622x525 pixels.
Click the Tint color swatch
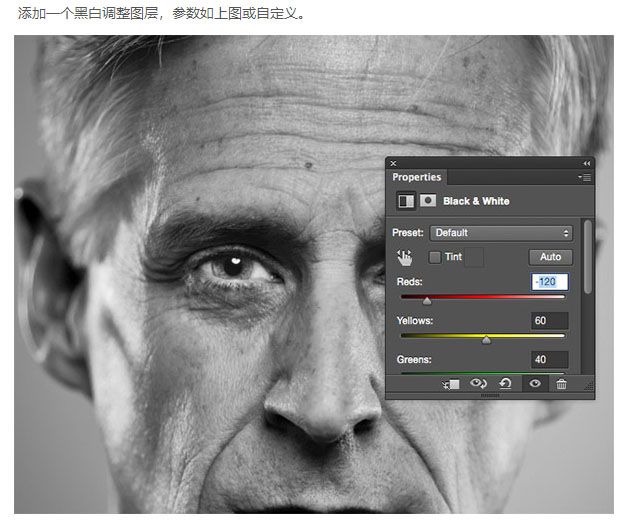(x=475, y=257)
